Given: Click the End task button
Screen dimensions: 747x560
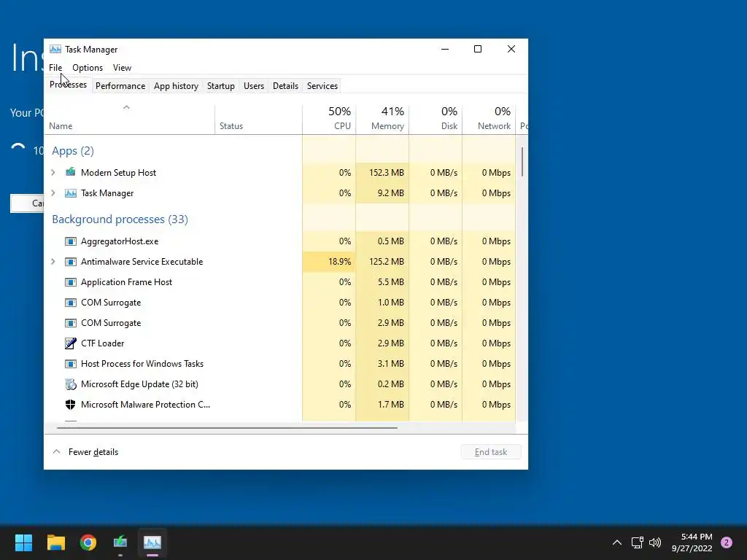Looking at the screenshot, I should [x=491, y=452].
